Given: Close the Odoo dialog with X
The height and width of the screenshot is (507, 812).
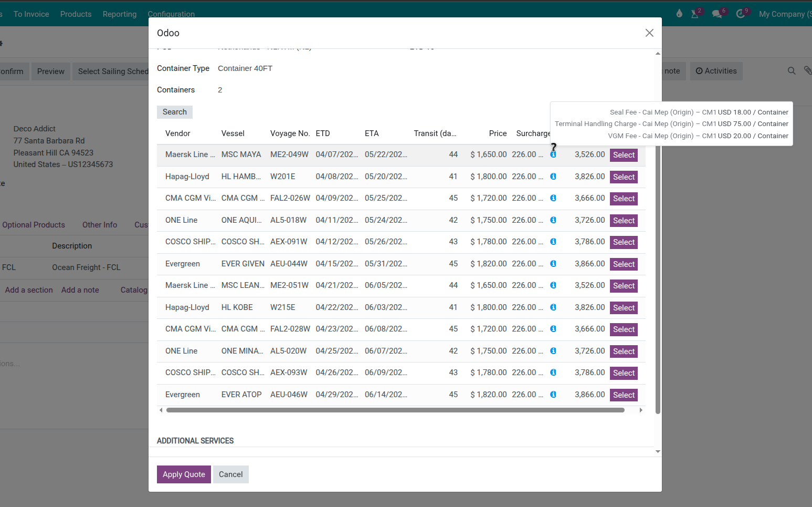Looking at the screenshot, I should coord(649,33).
